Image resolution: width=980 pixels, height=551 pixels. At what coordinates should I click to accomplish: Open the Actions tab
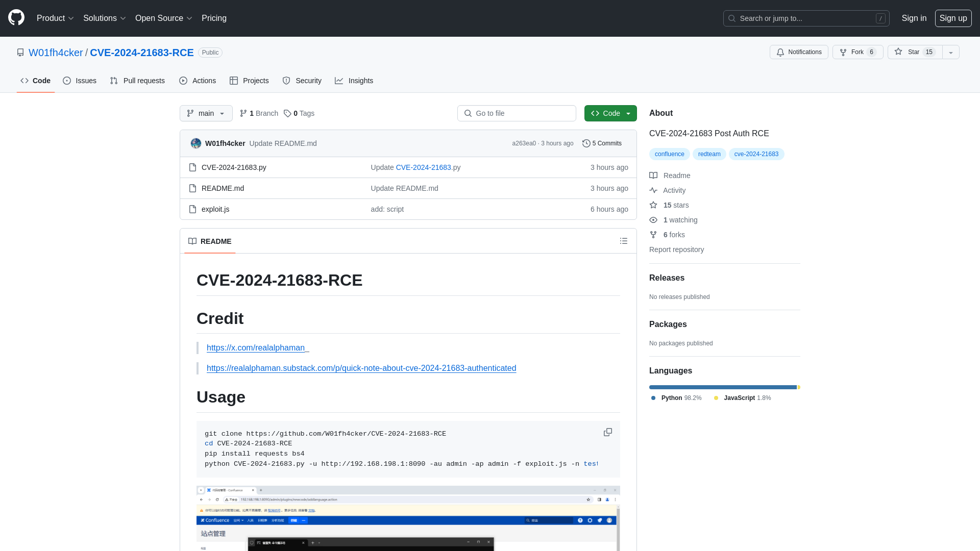coord(198,81)
